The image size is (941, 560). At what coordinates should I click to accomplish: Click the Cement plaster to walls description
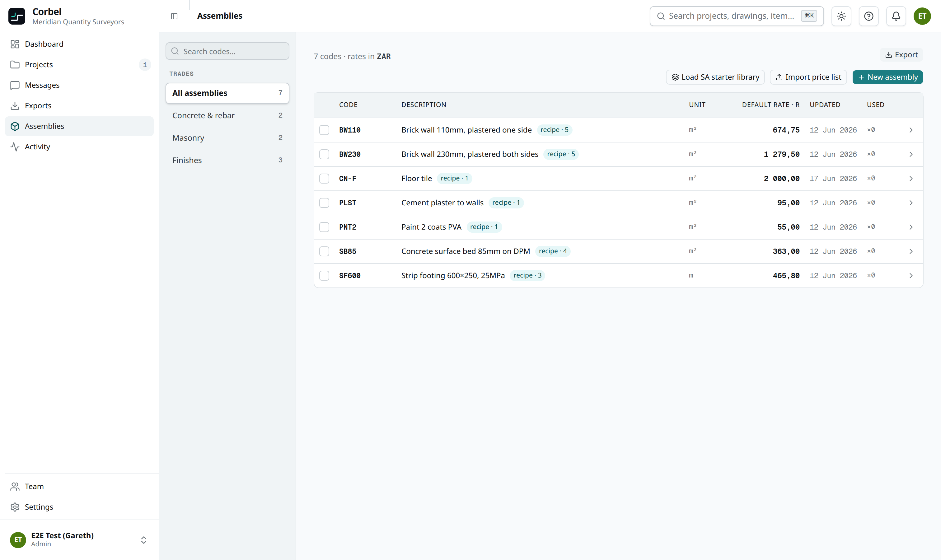tap(442, 203)
